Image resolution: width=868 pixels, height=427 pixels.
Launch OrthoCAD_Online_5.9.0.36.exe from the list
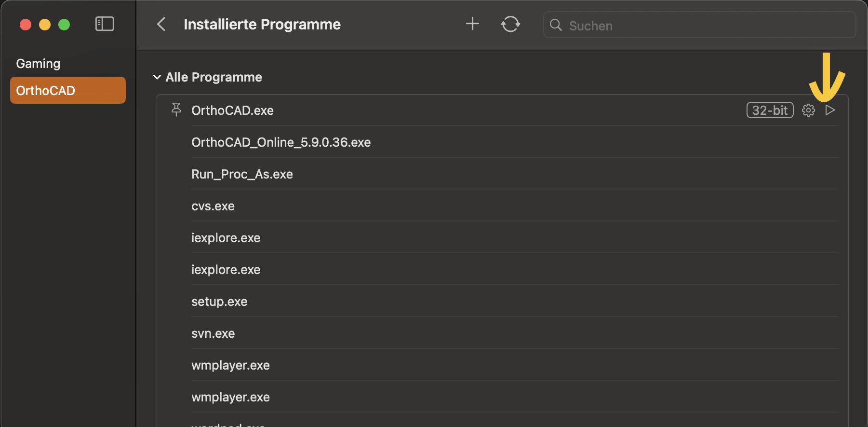[281, 142]
